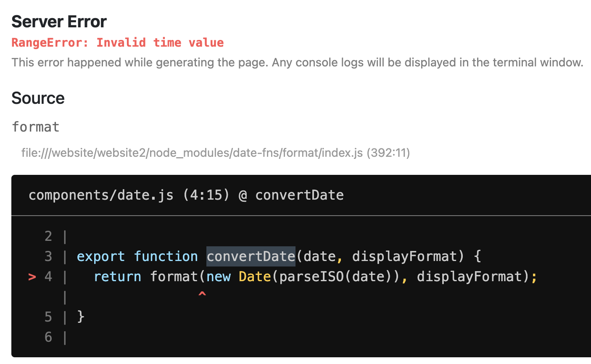Viewport: 591px width, 364px height.
Task: Click the 'function' keyword on line 3
Action: pos(166,256)
